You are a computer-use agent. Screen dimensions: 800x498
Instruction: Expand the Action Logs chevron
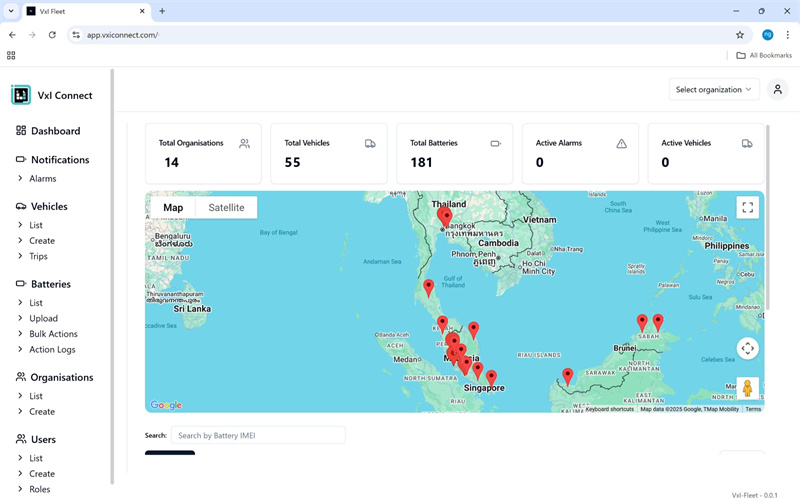(20, 349)
